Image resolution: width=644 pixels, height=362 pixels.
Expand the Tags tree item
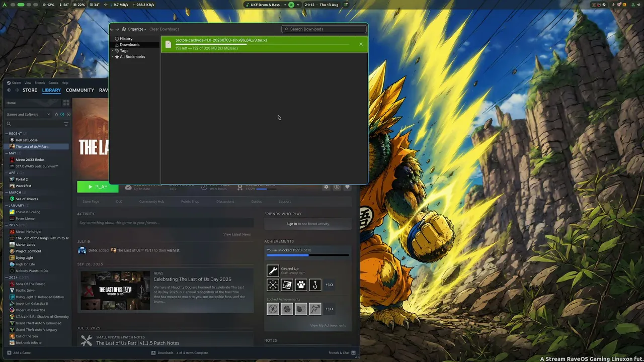coord(112,51)
